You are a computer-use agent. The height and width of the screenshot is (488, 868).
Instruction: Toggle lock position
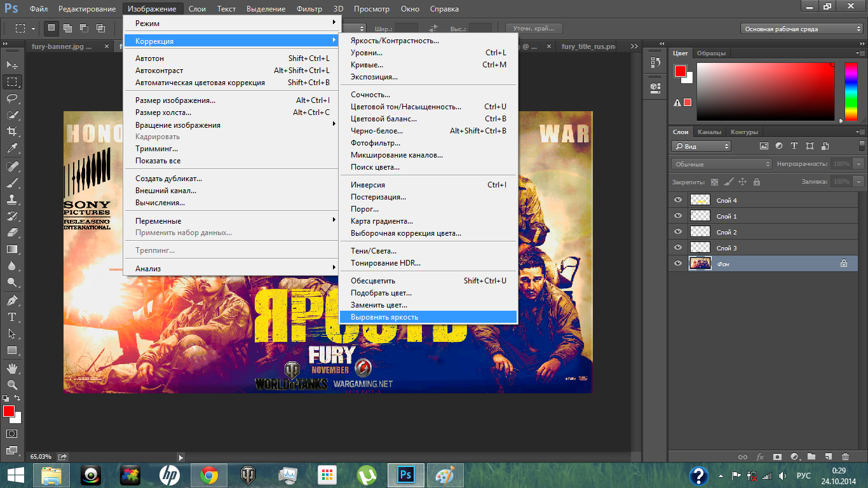click(743, 182)
